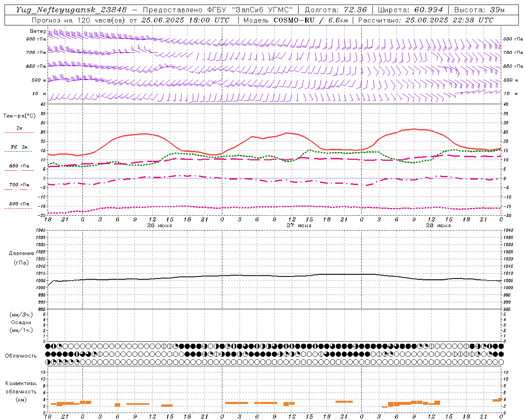Viewport: 525px width, 420px height.
Task: Click the Осадки precipitation label
Action: point(21,322)
